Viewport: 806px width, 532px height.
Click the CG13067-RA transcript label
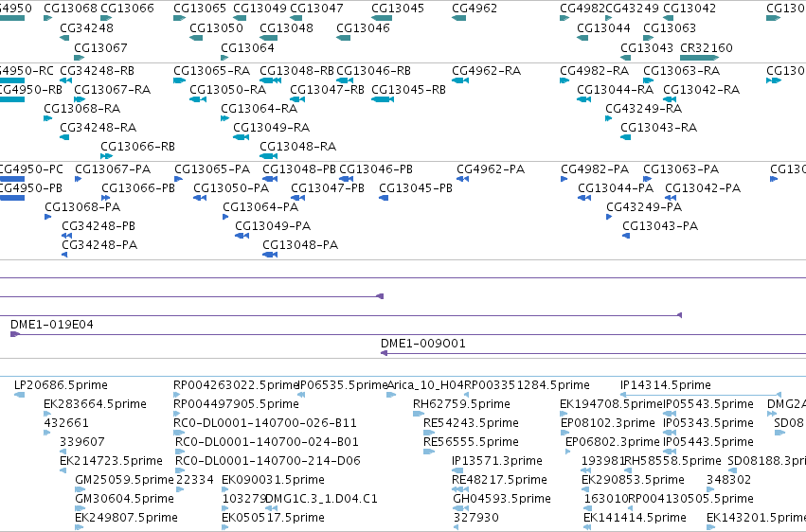pos(112,90)
